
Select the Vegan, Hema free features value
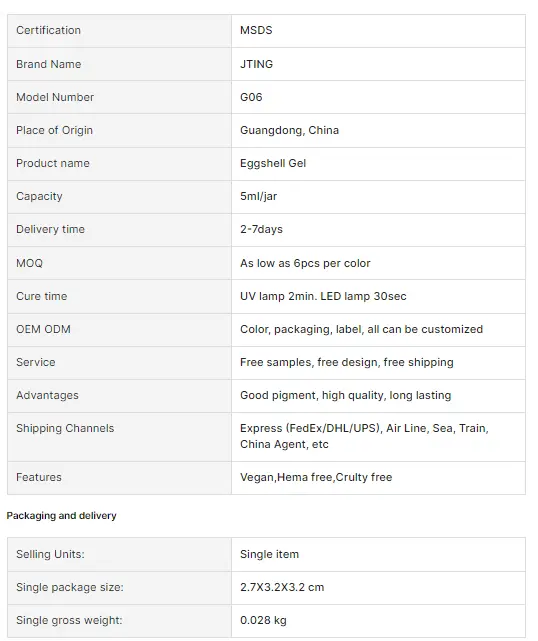(x=316, y=477)
